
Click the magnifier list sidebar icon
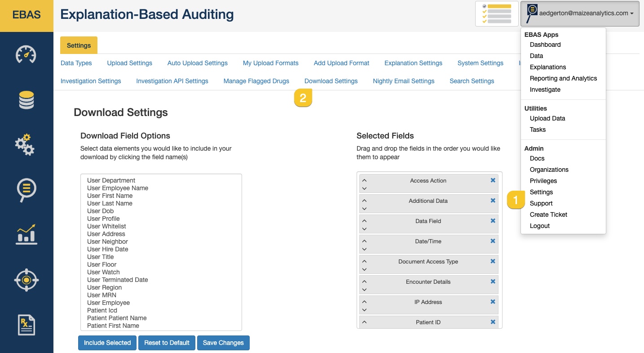(26, 190)
